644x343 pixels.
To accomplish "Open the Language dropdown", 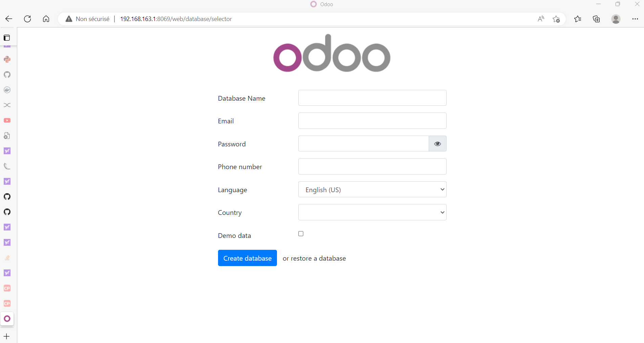I will (372, 189).
